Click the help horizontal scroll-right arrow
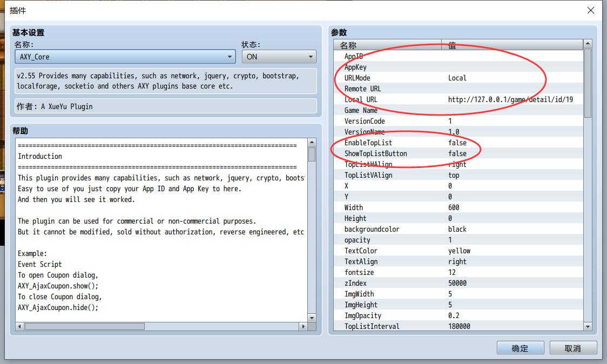 [x=303, y=326]
